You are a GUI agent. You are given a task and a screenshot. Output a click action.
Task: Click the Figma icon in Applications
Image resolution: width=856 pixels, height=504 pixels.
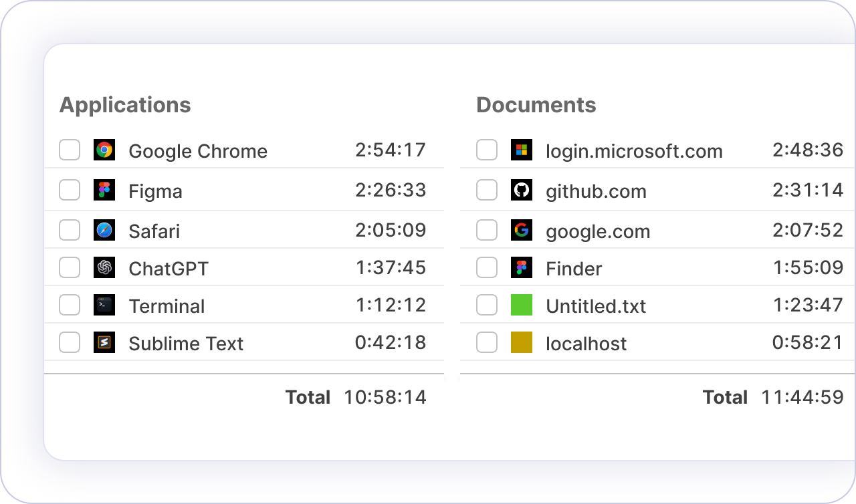click(104, 190)
